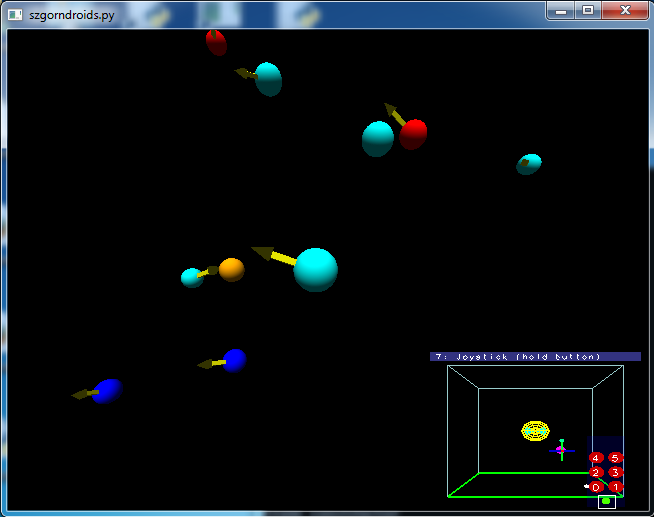This screenshot has height=517, width=654.
Task: Minimize the szgorndroids.py window
Action: (x=561, y=10)
